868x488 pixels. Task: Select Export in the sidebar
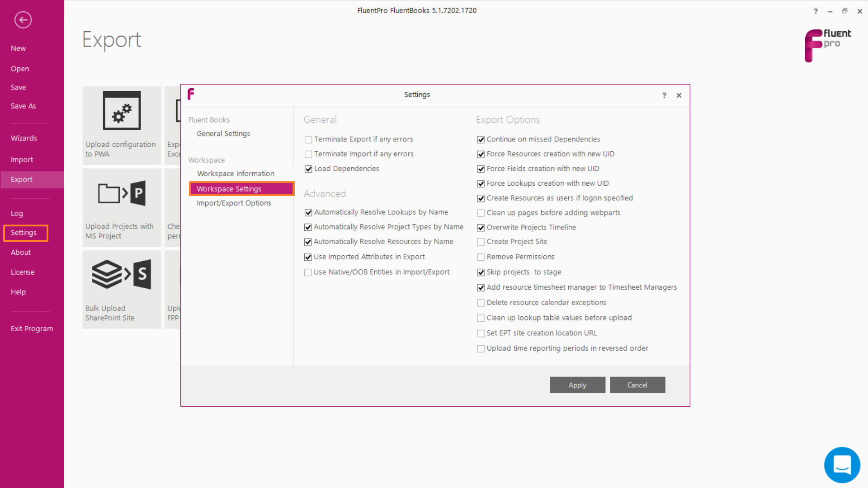click(x=32, y=179)
